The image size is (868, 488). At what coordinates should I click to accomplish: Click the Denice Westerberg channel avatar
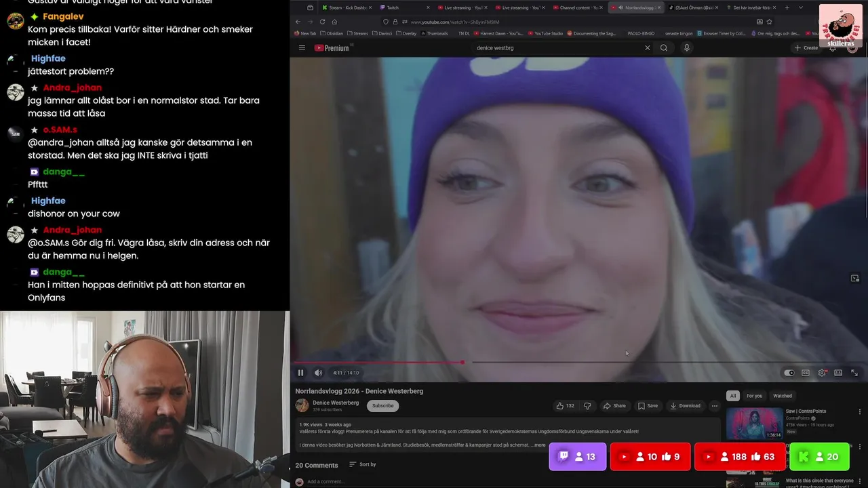[x=302, y=406]
